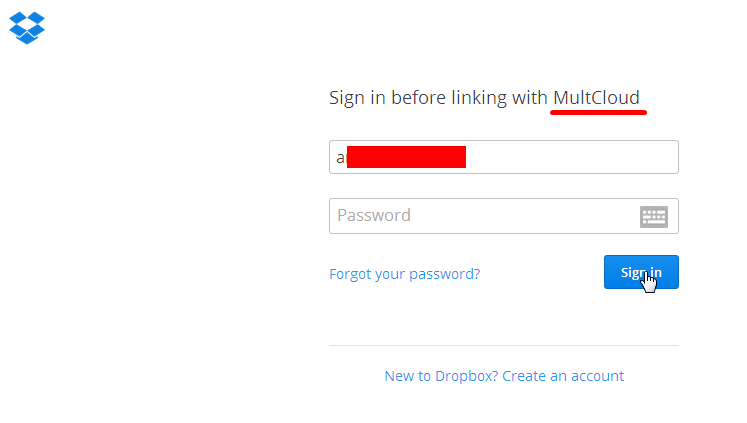Click the 'MultCloud' word in heading

[596, 98]
